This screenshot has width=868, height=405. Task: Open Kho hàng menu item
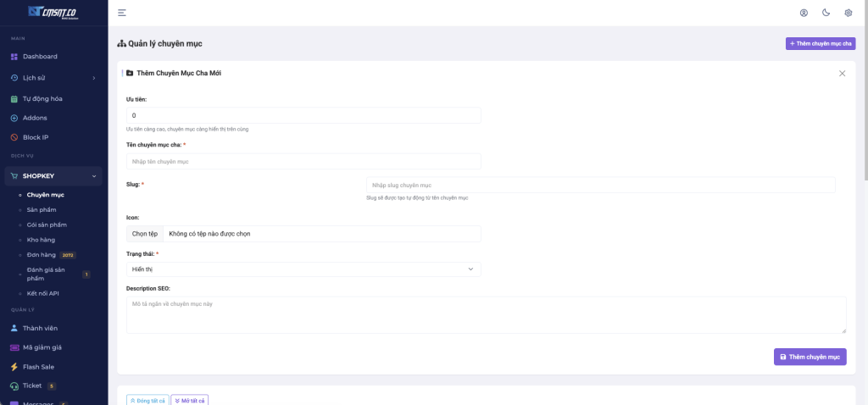click(x=41, y=240)
